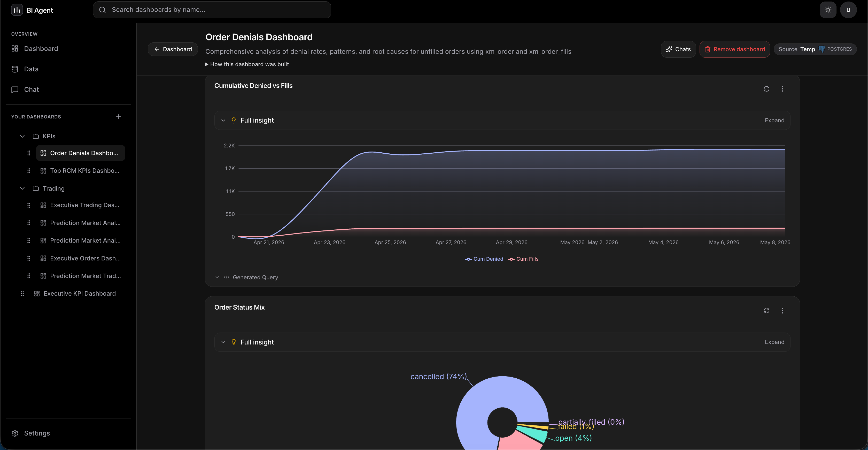Collapse the KPIs folder
Viewport: 868px width, 450px height.
click(22, 136)
